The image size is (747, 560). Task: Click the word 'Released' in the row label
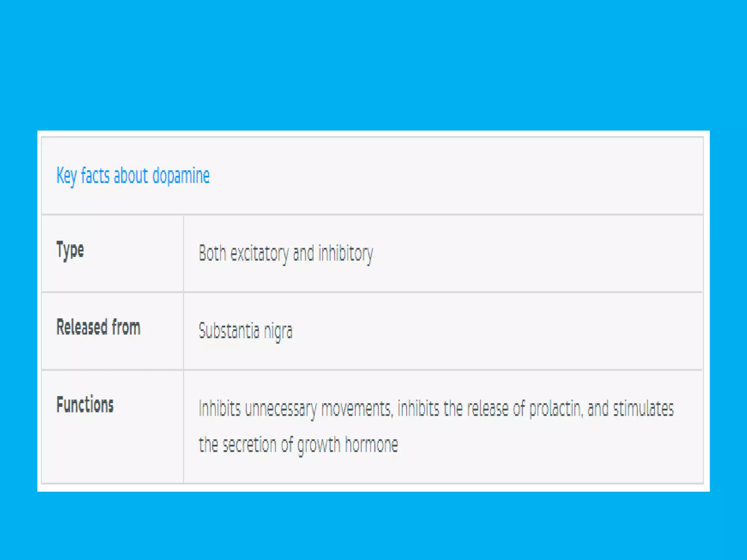tap(82, 327)
